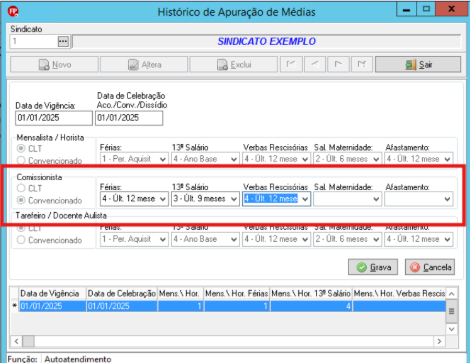Select CLT radio under Mensalista / Horista
Screen dimensions: 470x363
(21, 148)
